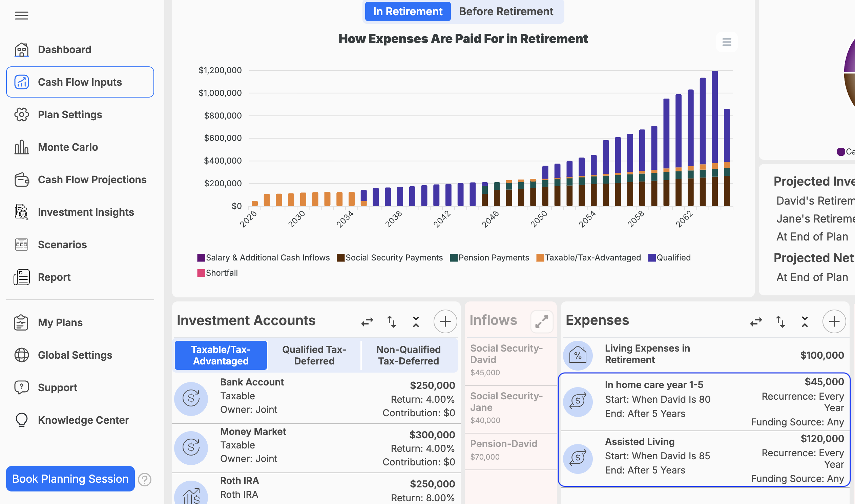Click the Investment Insights magnifier icon
The width and height of the screenshot is (855, 504).
(21, 212)
